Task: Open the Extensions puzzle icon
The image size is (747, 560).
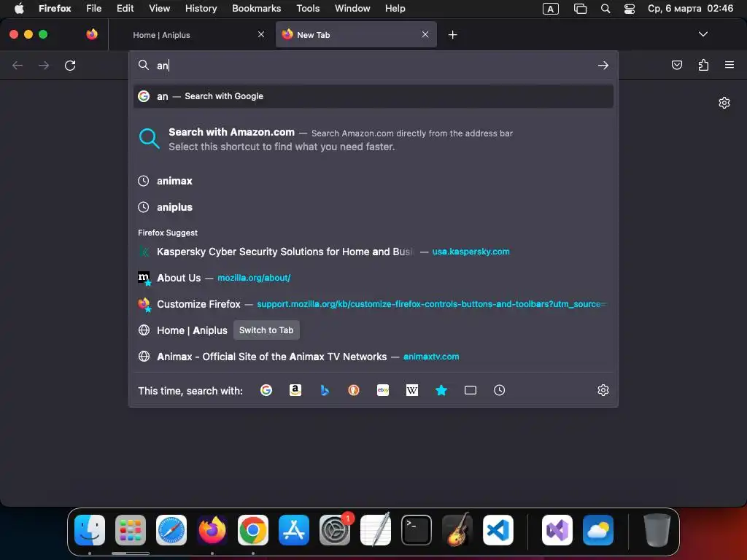Action: tap(703, 65)
